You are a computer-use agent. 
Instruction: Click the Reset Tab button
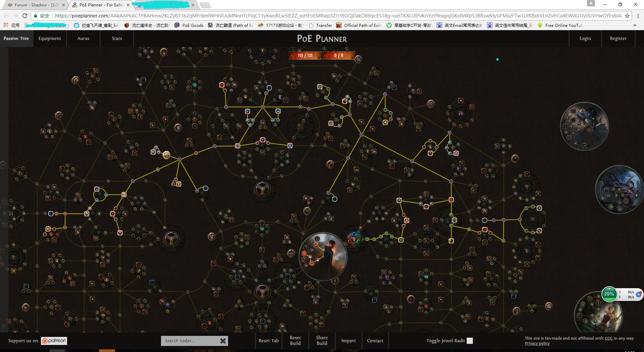pyautogui.click(x=269, y=341)
